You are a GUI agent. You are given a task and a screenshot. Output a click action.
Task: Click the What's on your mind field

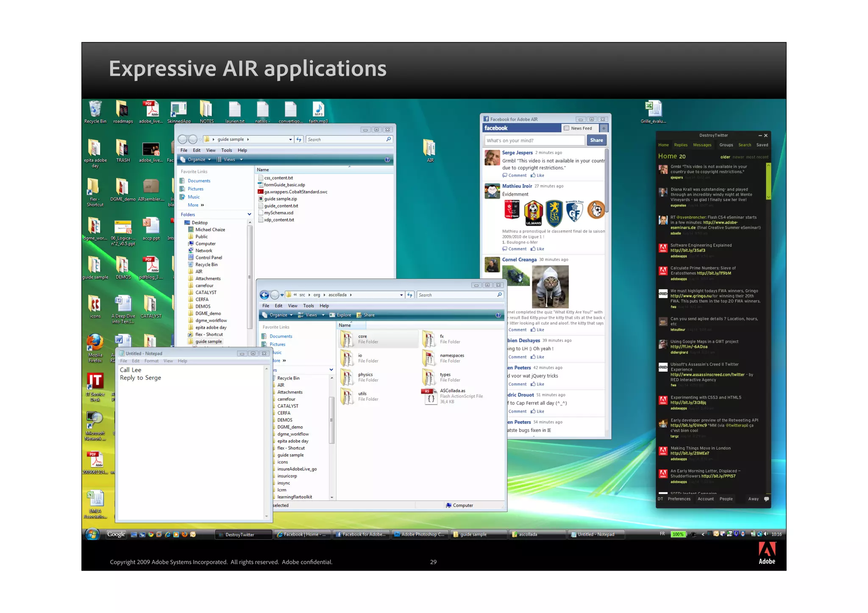[x=534, y=141]
